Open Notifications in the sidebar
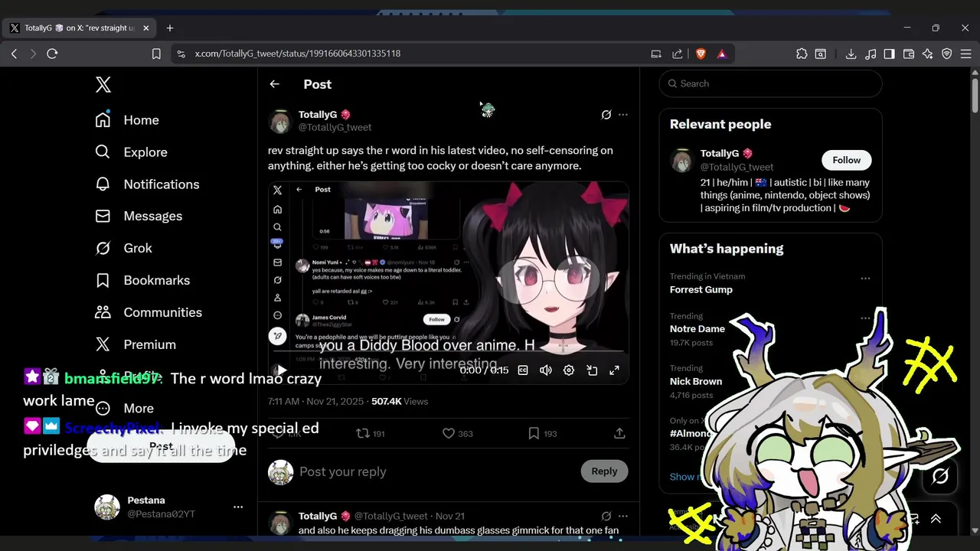 pos(147,184)
